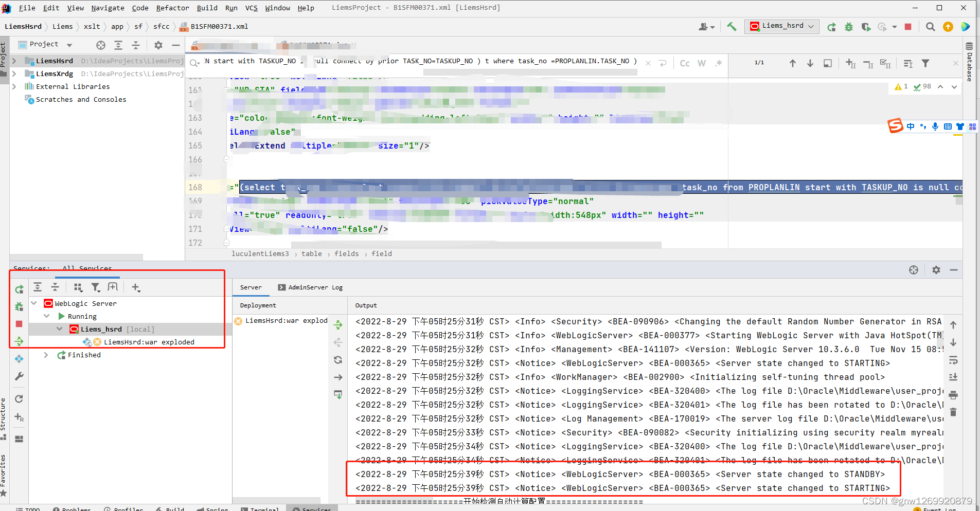Toggle match case Cc in the search bar
The image size is (980, 511).
tap(685, 63)
